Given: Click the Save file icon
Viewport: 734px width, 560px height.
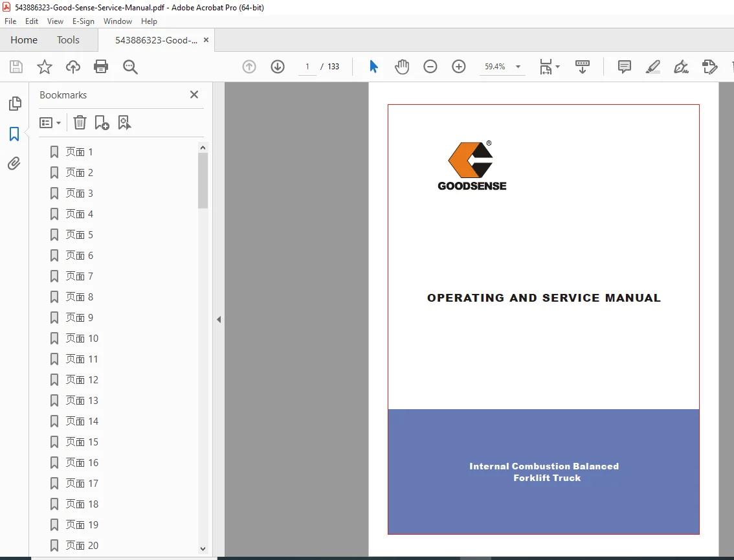Looking at the screenshot, I should 16,67.
